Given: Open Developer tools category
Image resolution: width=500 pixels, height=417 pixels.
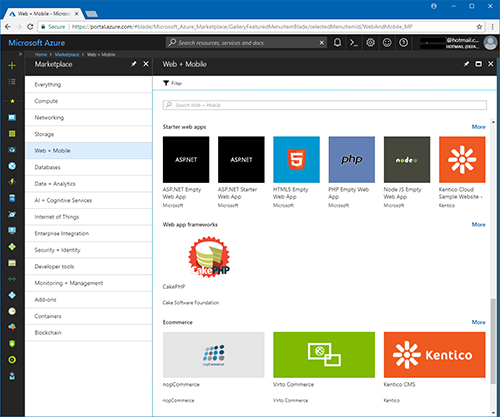Looking at the screenshot, I should pos(89,266).
